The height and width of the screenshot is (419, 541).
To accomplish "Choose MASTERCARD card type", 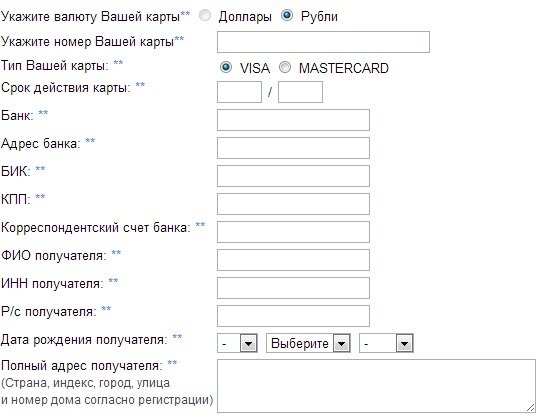I will 285,67.
